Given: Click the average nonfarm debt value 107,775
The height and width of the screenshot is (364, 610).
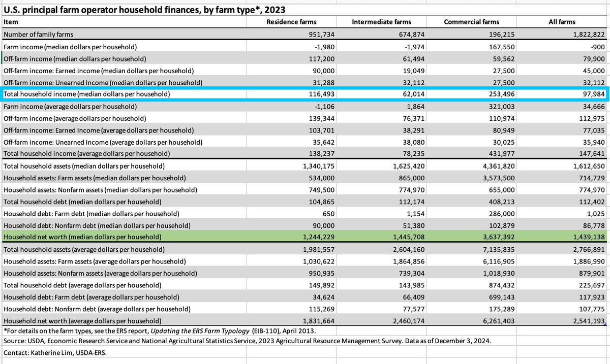Looking at the screenshot, I should point(591,309).
